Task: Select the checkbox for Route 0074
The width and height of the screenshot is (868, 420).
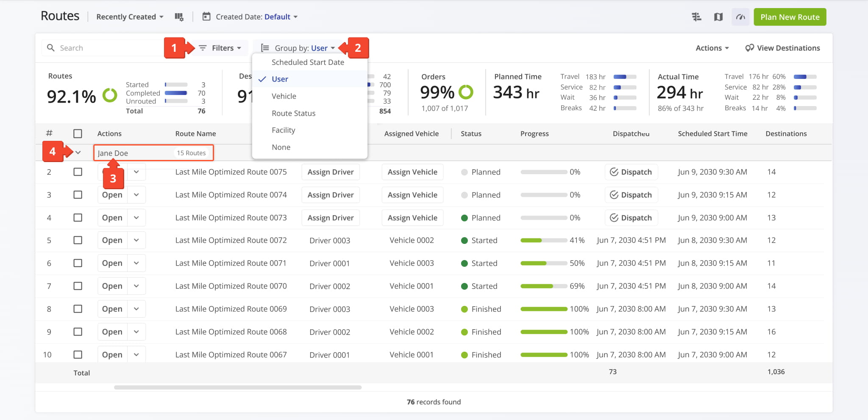Action: (x=78, y=195)
